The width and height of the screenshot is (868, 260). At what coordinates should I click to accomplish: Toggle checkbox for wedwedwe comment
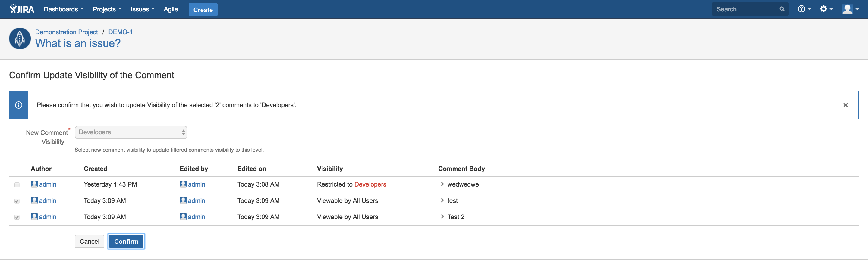click(x=17, y=185)
